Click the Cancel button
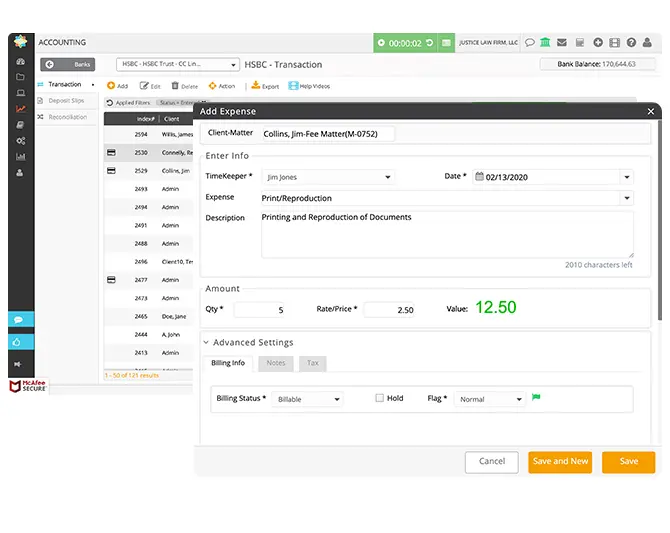The width and height of the screenshot is (670, 533). click(491, 462)
